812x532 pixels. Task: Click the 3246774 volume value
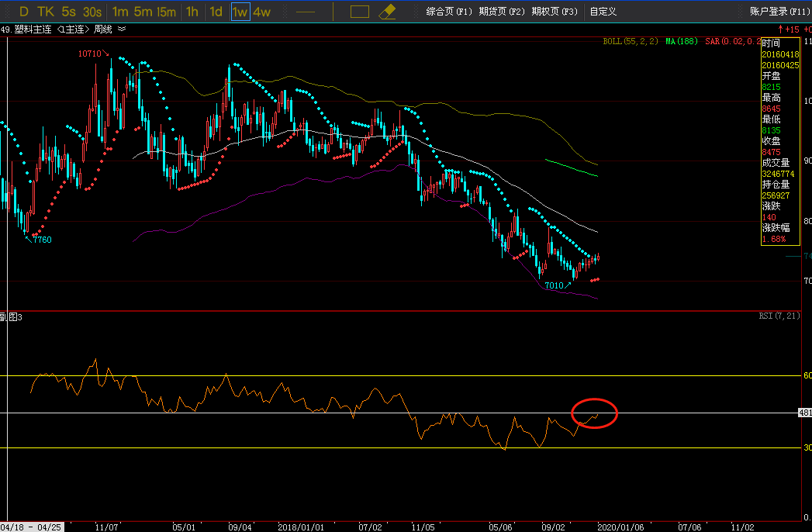(778, 174)
